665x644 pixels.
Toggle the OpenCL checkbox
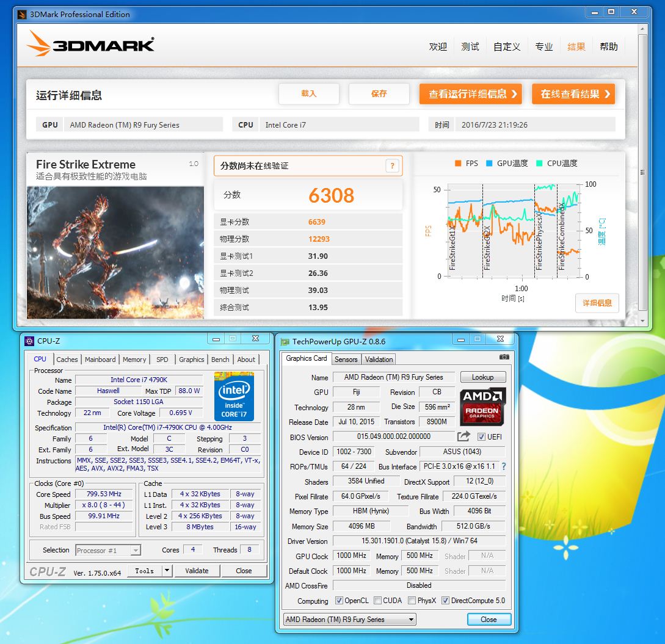click(x=339, y=600)
